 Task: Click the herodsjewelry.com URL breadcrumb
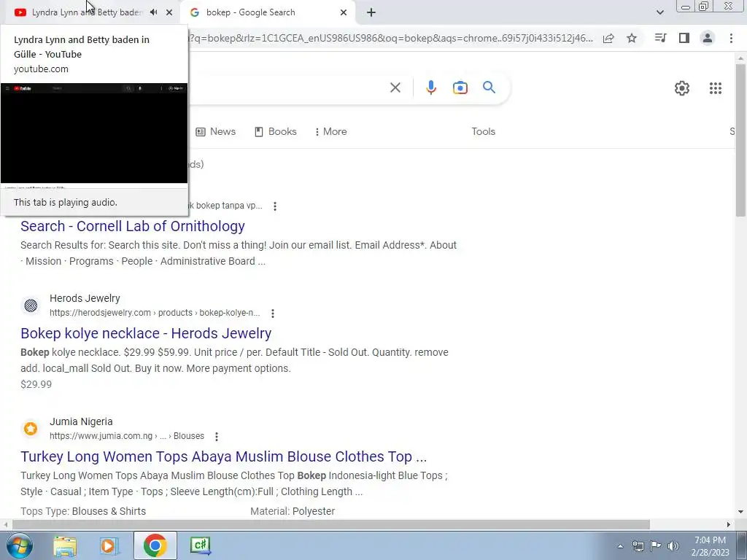coord(155,313)
